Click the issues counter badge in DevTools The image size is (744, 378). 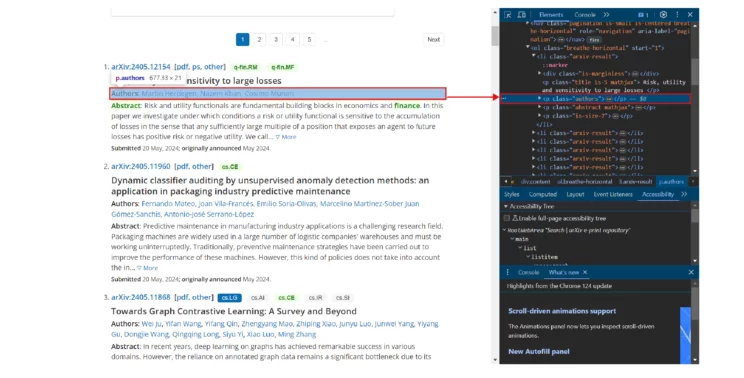coord(643,15)
